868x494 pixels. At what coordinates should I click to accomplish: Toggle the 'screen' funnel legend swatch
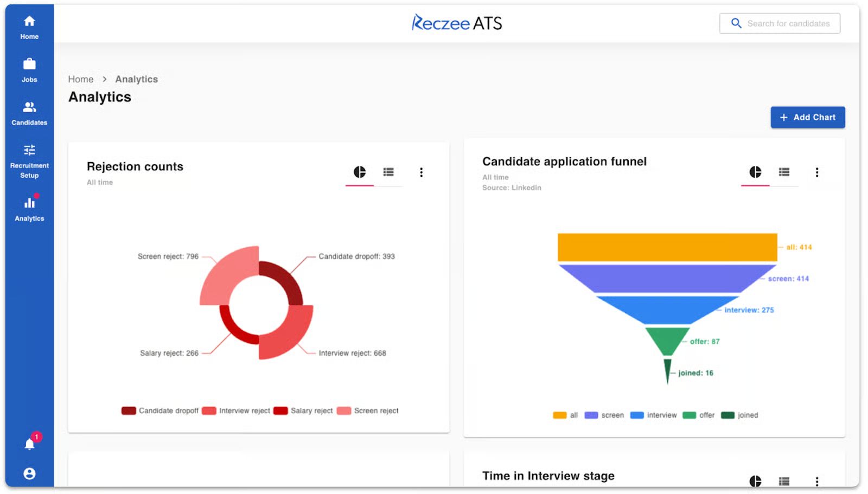591,415
